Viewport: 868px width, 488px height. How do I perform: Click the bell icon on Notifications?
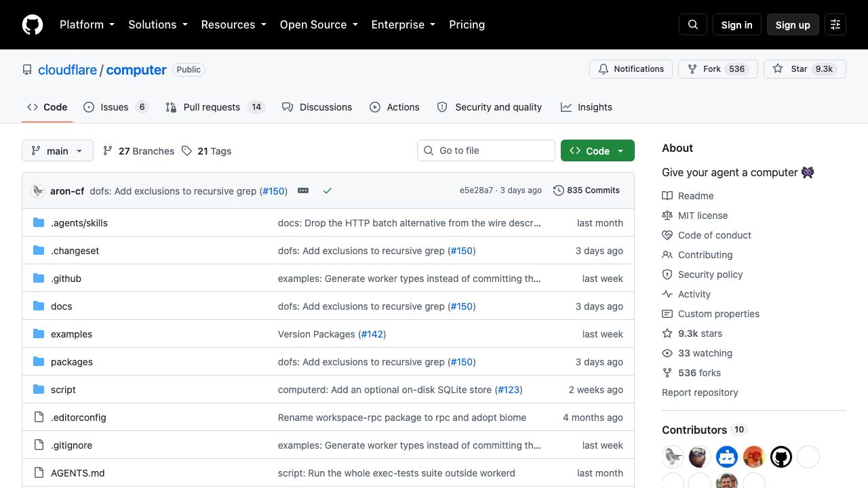pyautogui.click(x=604, y=69)
